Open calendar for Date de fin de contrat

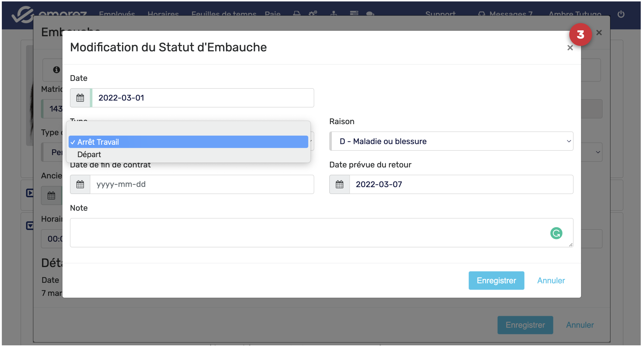80,184
